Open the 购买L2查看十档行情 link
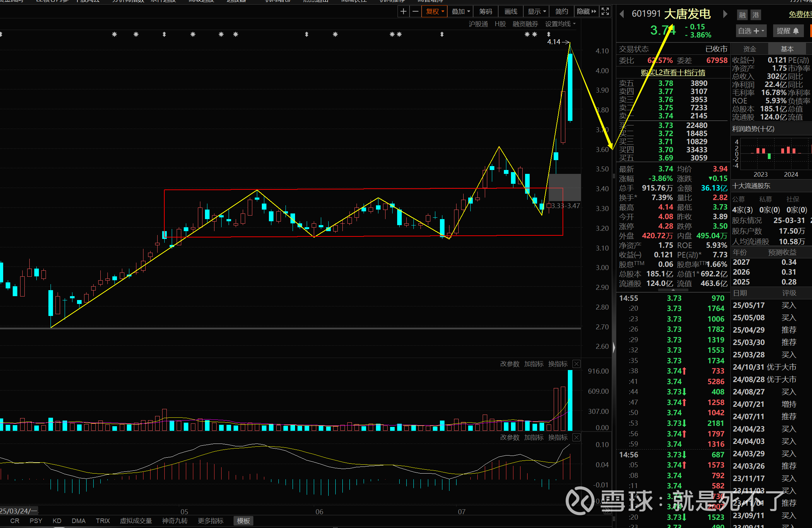This screenshot has height=528, width=812. 673,72
